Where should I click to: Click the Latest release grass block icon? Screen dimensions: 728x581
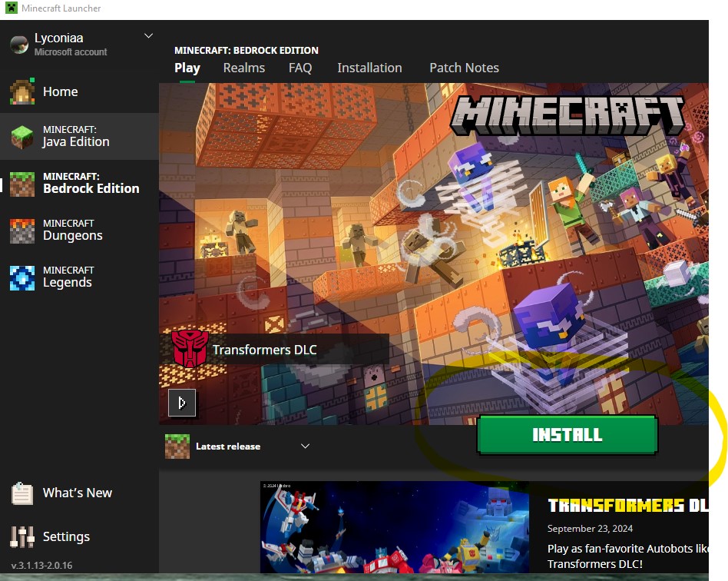click(177, 447)
